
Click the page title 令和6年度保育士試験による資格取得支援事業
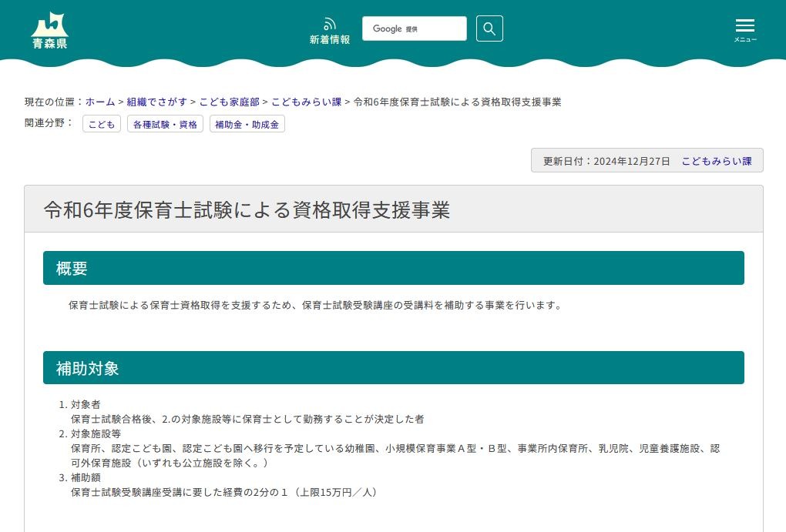point(247,209)
